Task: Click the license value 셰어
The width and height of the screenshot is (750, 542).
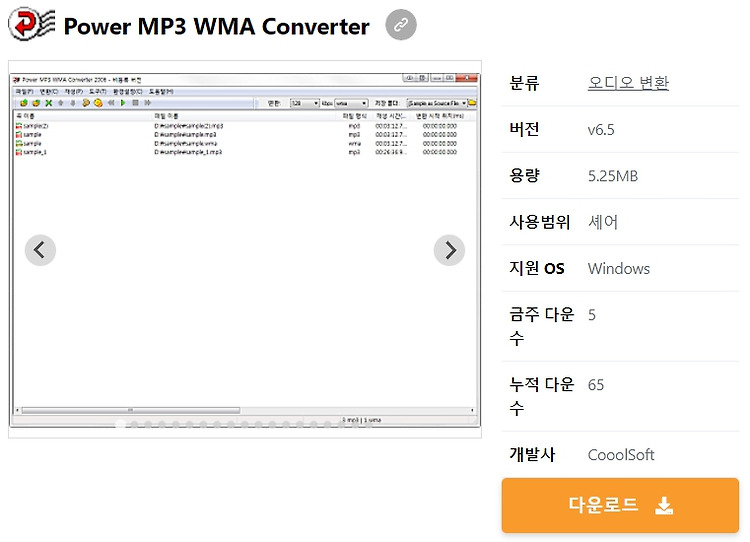Action: (x=603, y=222)
